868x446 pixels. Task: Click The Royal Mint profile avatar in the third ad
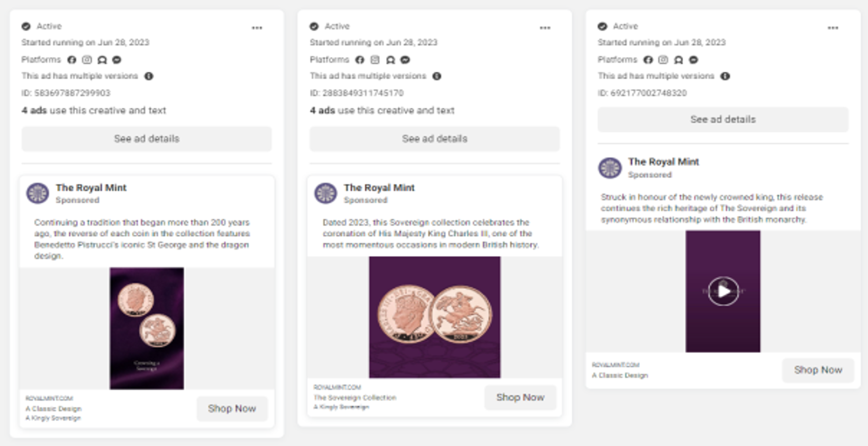coord(610,168)
